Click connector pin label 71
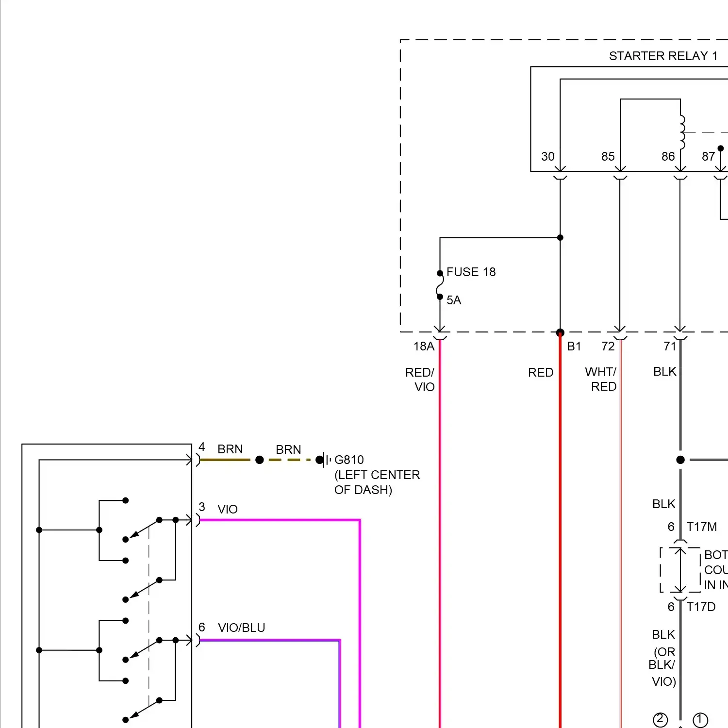This screenshot has height=728, width=728. tap(670, 346)
